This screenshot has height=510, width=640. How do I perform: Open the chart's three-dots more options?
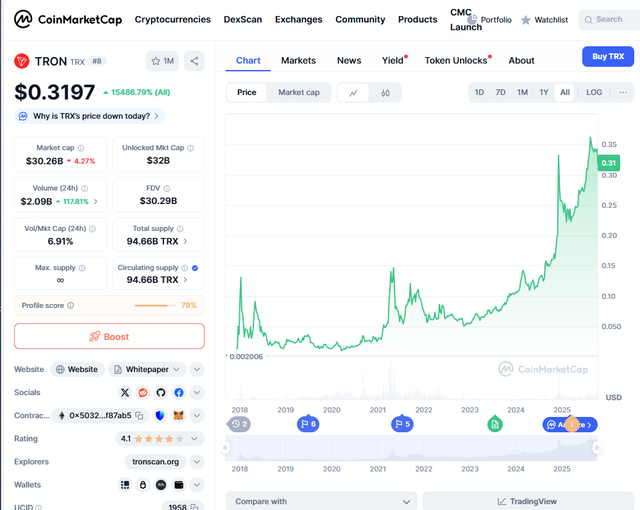pyautogui.click(x=623, y=93)
